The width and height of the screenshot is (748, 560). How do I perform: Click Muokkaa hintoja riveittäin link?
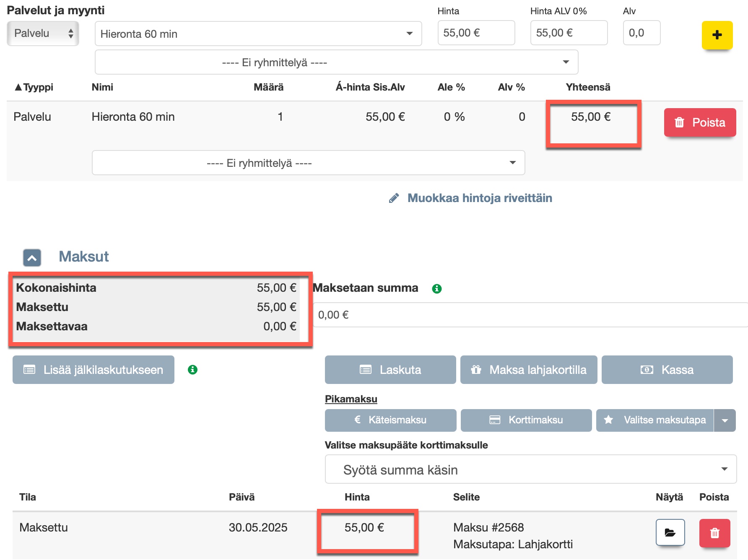pos(479,198)
